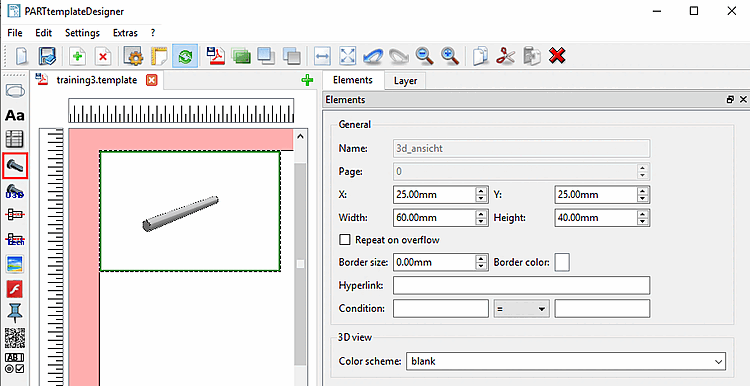
Task: Open the Condition operator dropdown
Action: pyautogui.click(x=521, y=309)
